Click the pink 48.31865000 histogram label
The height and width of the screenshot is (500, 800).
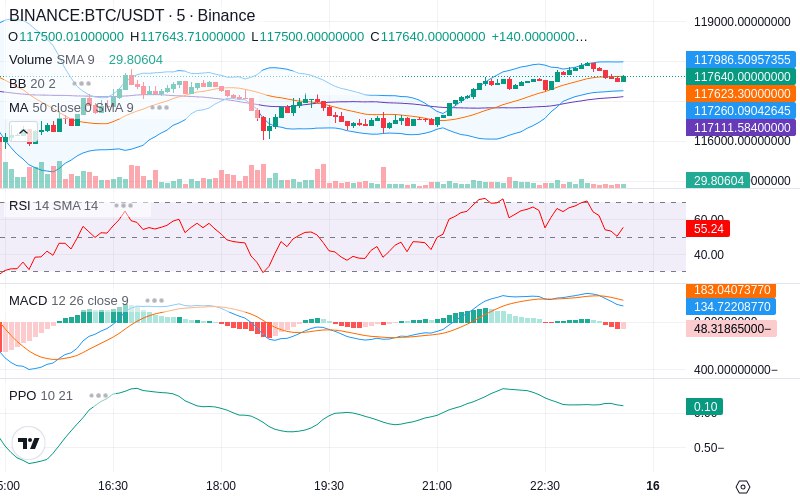point(732,329)
